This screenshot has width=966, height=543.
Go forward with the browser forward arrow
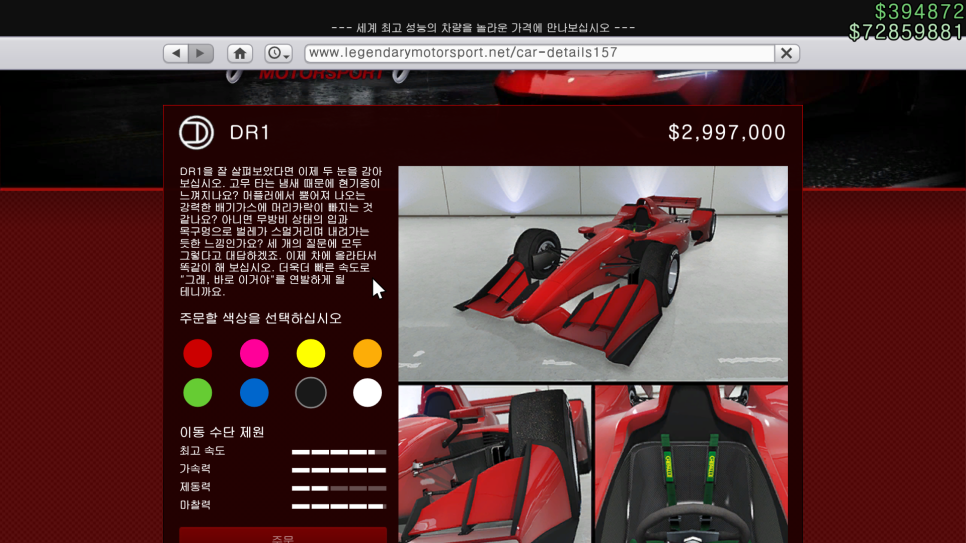coord(201,53)
